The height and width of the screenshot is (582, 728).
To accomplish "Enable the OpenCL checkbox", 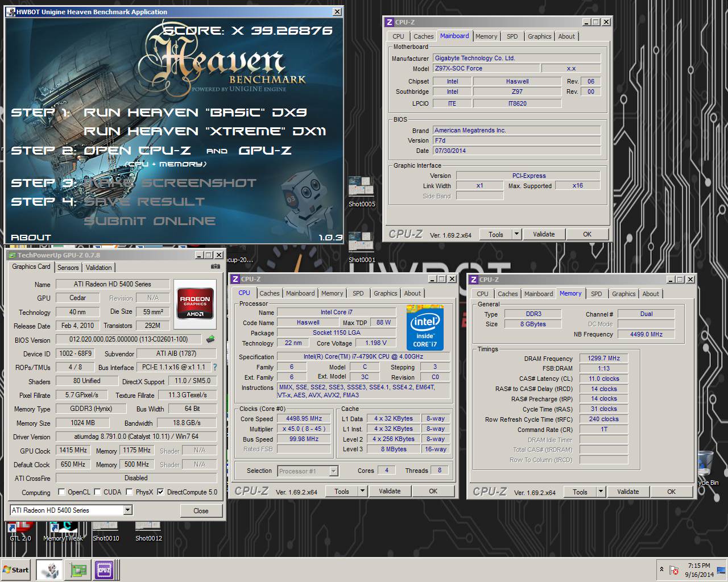I will pos(61,492).
